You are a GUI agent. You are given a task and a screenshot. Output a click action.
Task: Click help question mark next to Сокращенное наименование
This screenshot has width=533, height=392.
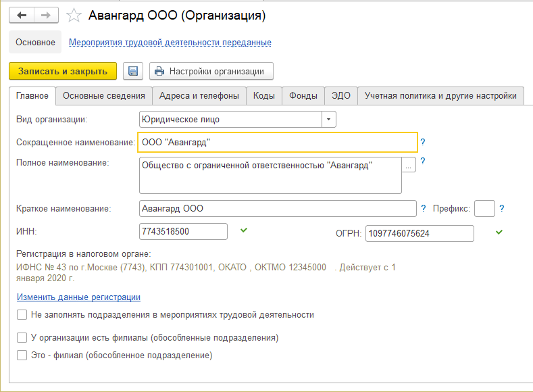click(423, 142)
